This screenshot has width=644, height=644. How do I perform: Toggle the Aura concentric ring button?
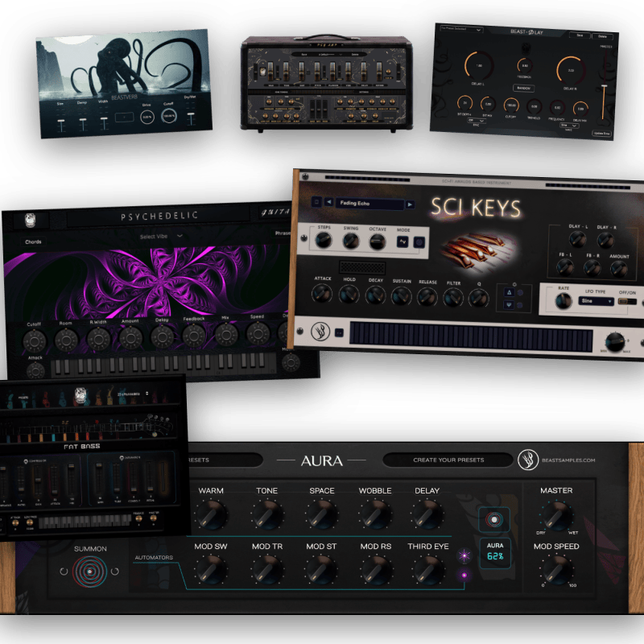494,519
